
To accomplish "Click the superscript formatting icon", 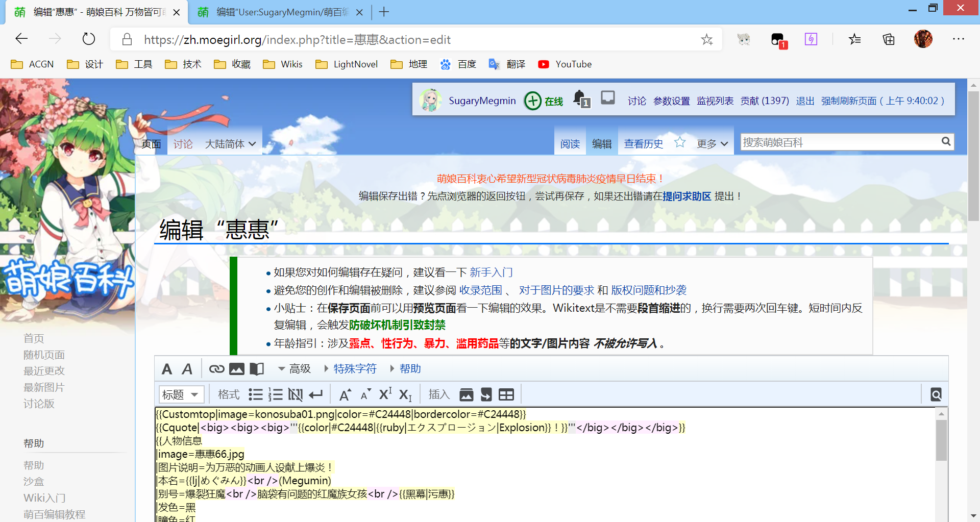I will coord(385,394).
